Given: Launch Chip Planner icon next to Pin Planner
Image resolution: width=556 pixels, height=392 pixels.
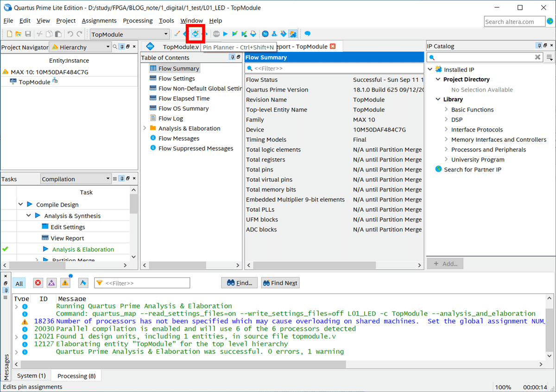Looking at the screenshot, I should pyautogui.click(x=205, y=34).
